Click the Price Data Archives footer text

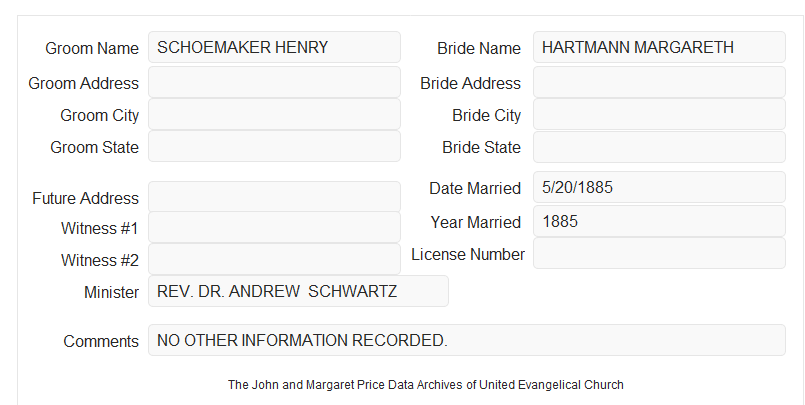point(426,385)
